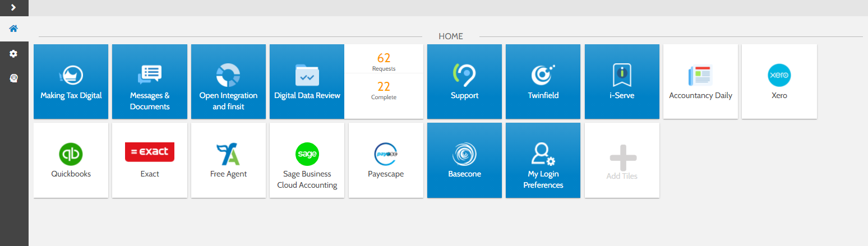This screenshot has height=246, width=868.
Task: Open the Home icon in the sidebar
Action: click(14, 29)
